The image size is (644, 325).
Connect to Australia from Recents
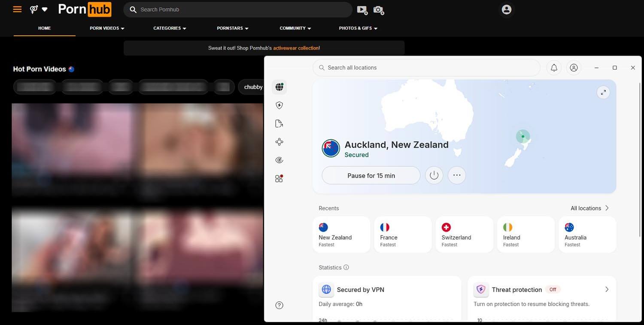pos(587,234)
